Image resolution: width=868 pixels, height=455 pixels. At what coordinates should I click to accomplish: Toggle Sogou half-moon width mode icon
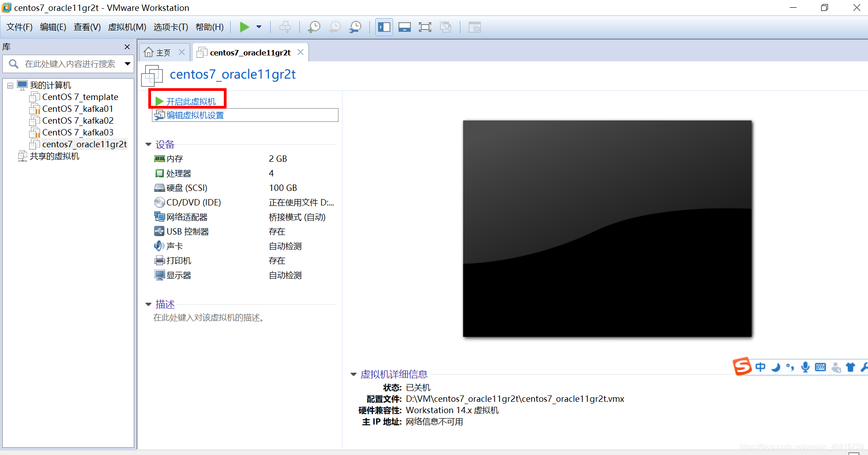pyautogui.click(x=776, y=367)
